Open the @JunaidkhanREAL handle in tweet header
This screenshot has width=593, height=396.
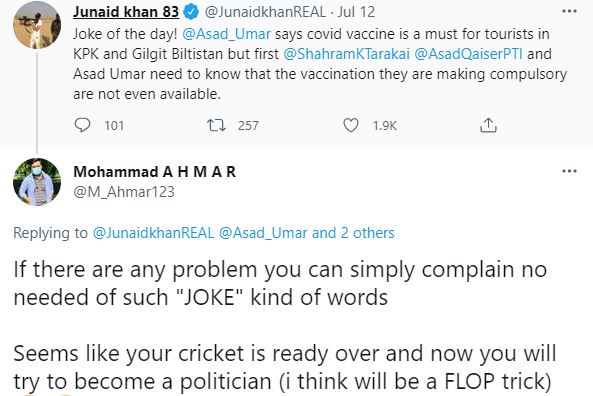[265, 12]
